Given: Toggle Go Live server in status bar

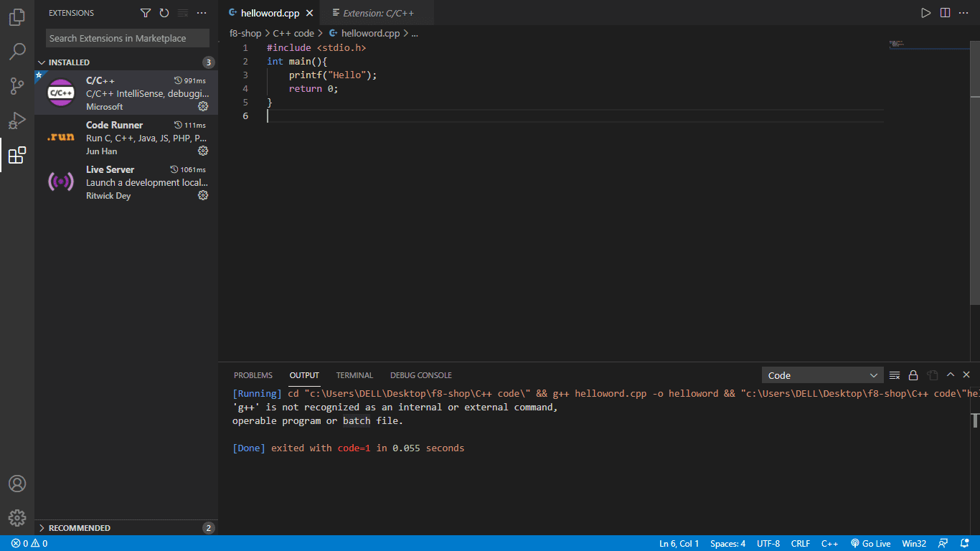Looking at the screenshot, I should click(x=870, y=543).
